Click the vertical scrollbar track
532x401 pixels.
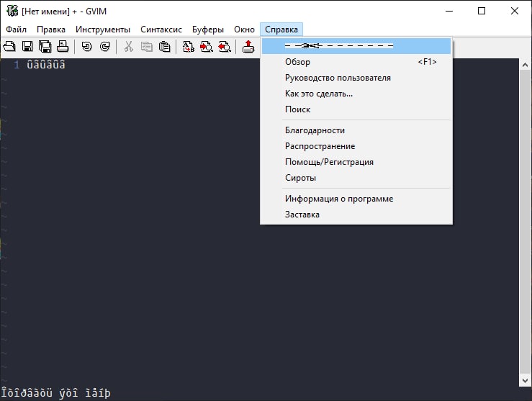tap(525, 222)
